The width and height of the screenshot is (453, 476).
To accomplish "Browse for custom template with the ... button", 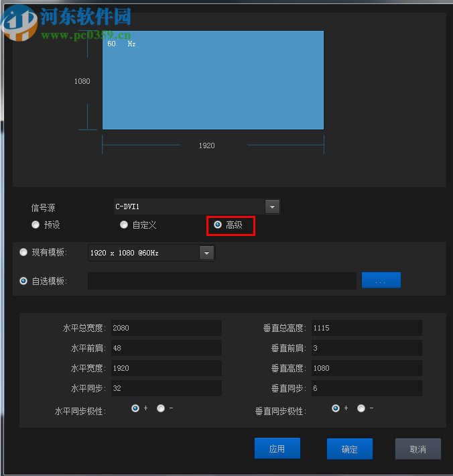I will coord(381,280).
